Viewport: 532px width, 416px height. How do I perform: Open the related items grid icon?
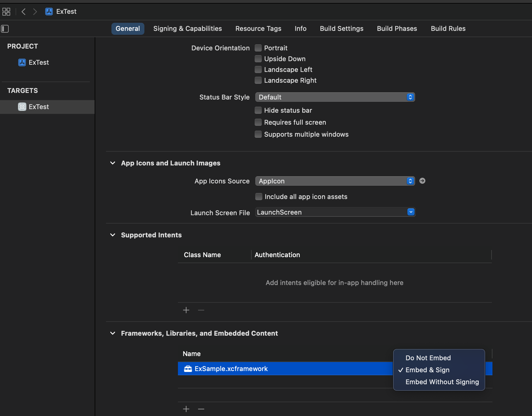[x=6, y=12]
